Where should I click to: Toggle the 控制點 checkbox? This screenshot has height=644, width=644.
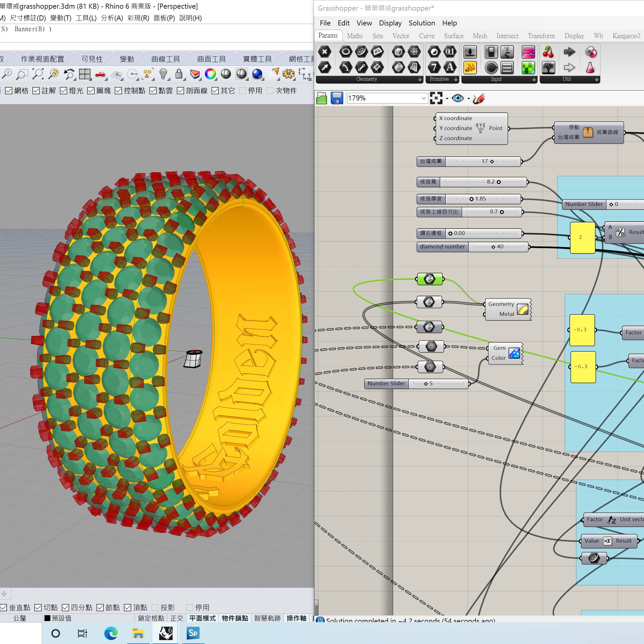click(x=118, y=91)
